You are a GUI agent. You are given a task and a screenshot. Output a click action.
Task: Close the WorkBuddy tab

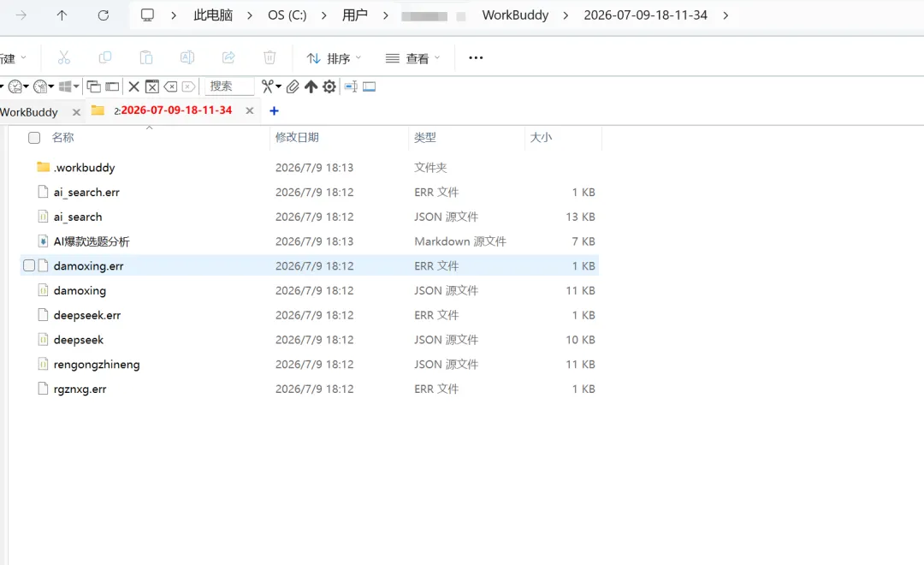76,112
